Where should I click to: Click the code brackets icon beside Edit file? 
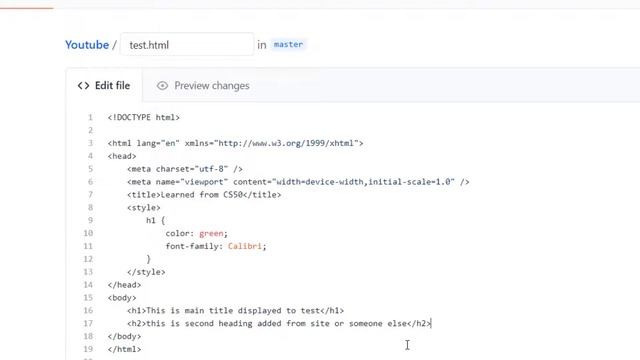(x=83, y=85)
